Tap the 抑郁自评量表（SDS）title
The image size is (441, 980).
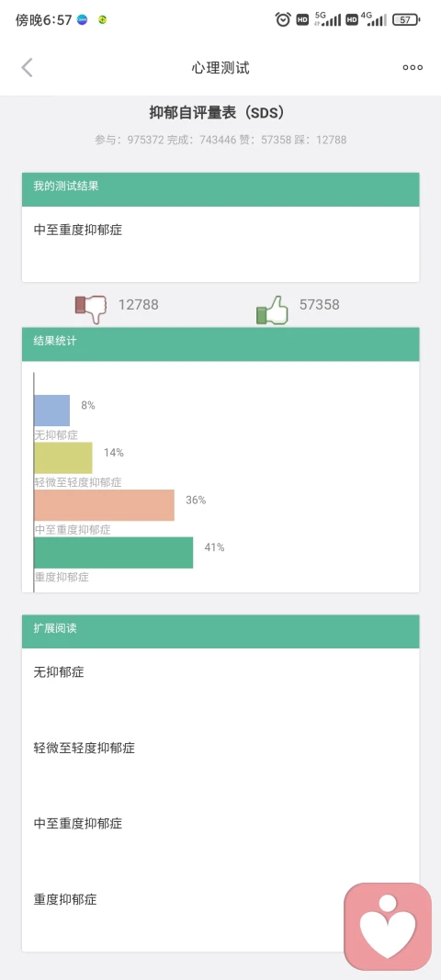217,112
